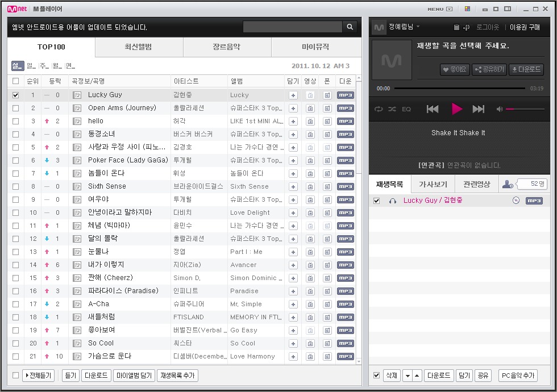The width and height of the screenshot is (557, 392).
Task: Open the 최신앨범 tab
Action: coord(139,47)
